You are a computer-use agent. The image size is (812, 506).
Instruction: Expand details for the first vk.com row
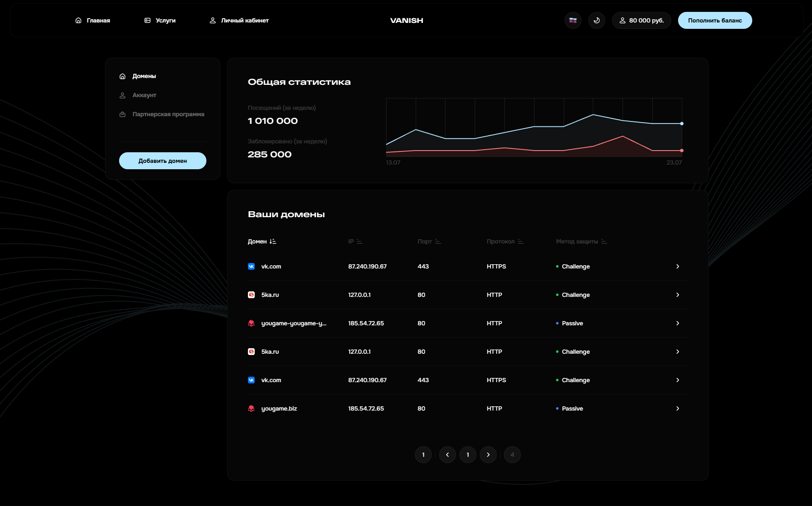[678, 266]
